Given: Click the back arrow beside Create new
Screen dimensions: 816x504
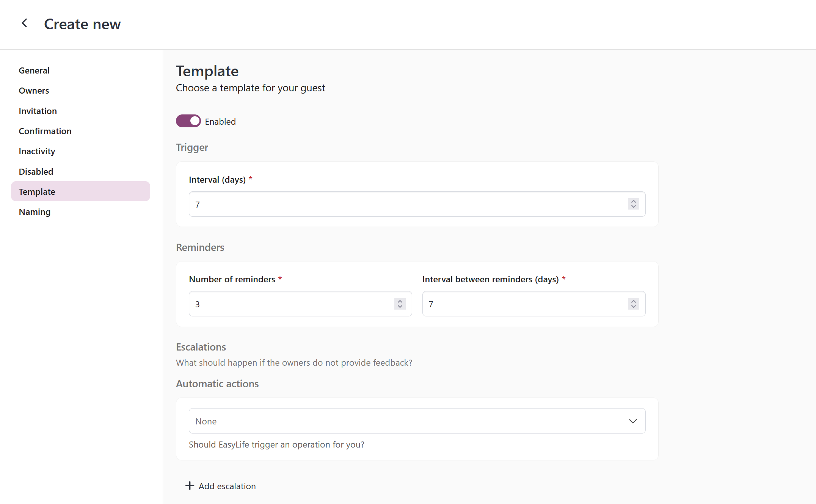Looking at the screenshot, I should pyautogui.click(x=24, y=23).
